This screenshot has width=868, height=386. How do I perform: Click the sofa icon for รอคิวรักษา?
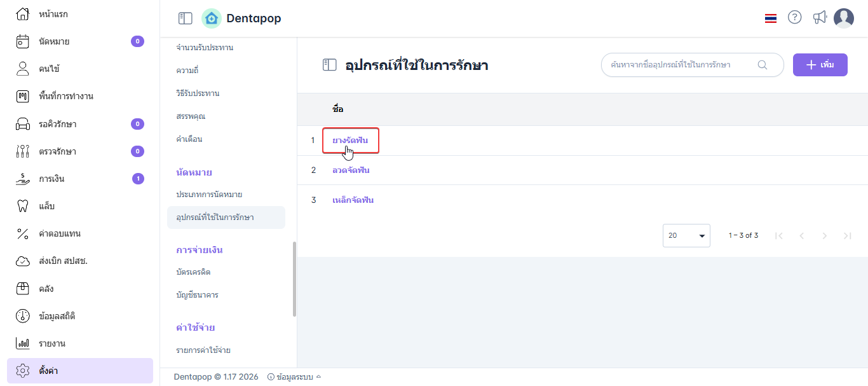click(22, 124)
